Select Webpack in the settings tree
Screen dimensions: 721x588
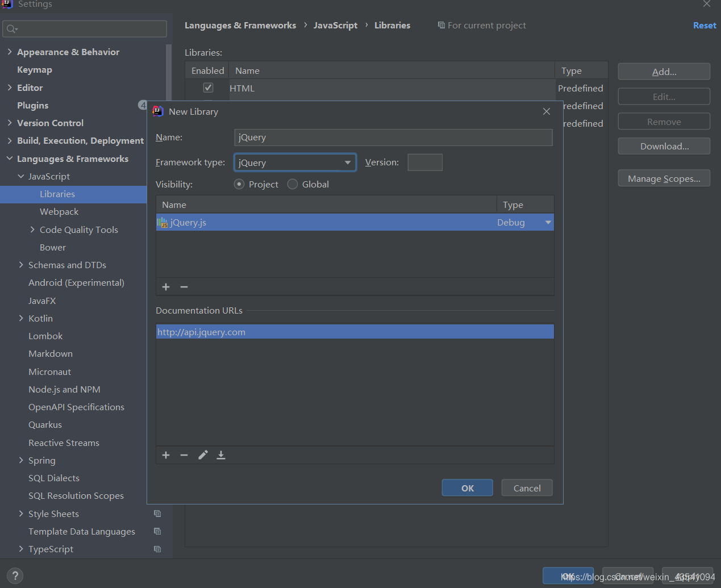click(x=59, y=211)
